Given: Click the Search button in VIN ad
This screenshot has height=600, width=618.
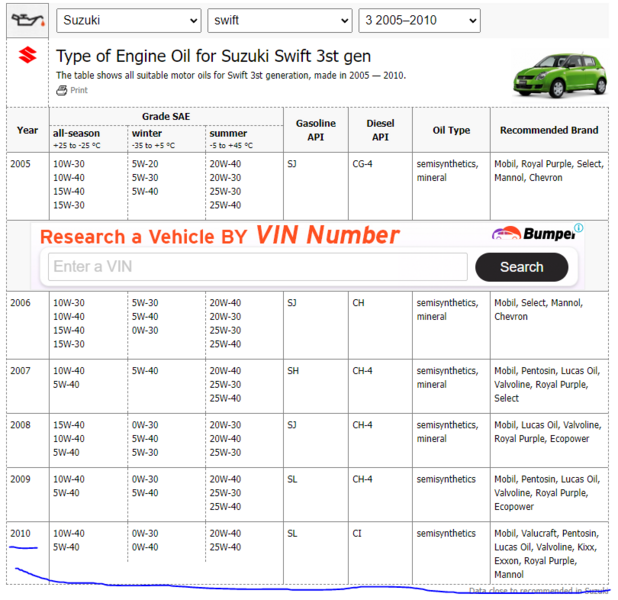Looking at the screenshot, I should coord(521,267).
